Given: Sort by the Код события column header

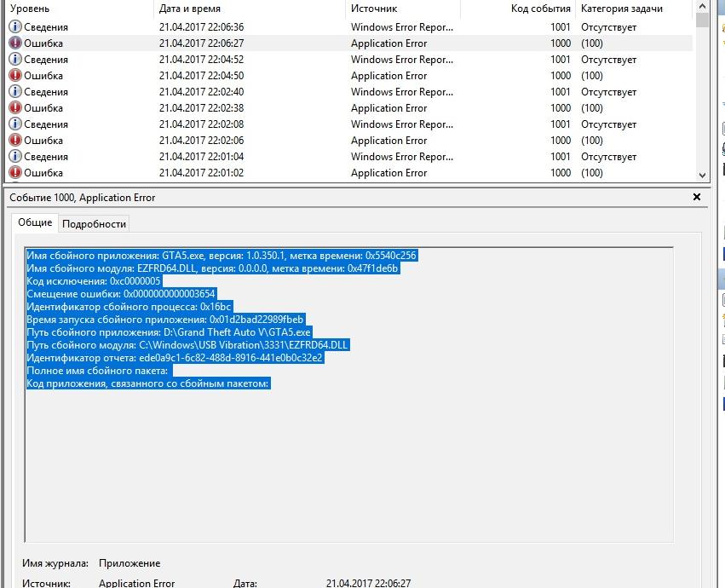Looking at the screenshot, I should pyautogui.click(x=518, y=9).
